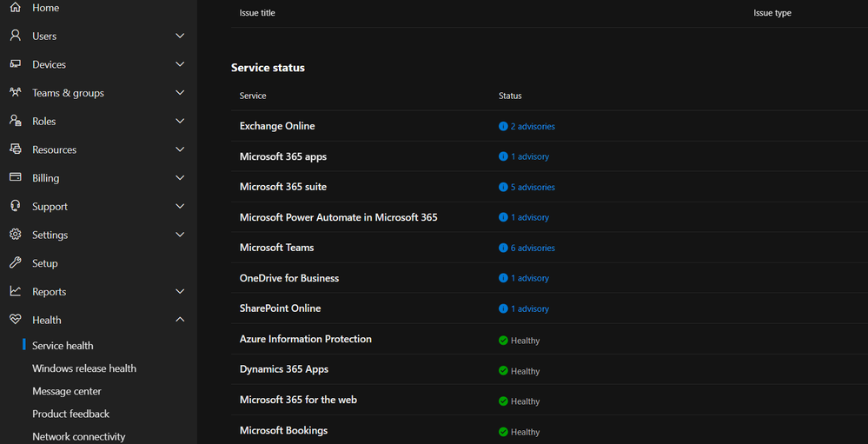868x444 pixels.
Task: Select the Microsoft 365 suite service name
Action: (x=283, y=187)
